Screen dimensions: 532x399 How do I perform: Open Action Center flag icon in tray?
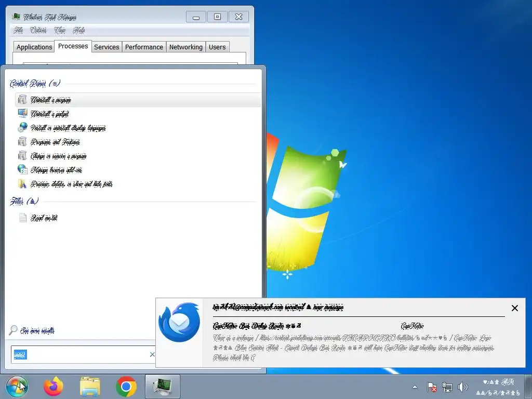432,387
